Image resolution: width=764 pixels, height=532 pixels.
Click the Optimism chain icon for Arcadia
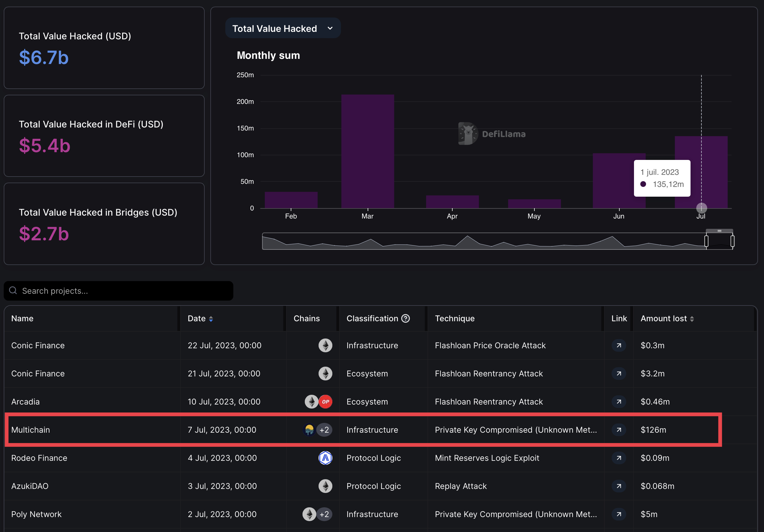point(325,402)
